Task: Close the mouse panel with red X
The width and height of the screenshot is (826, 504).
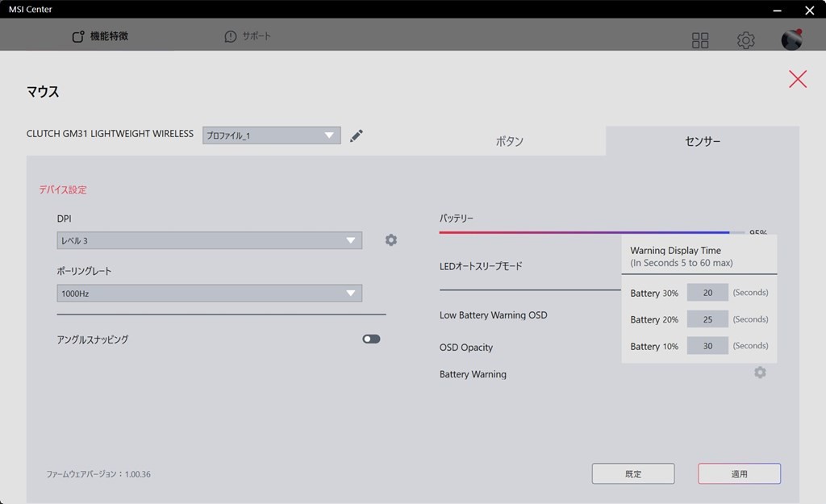Action: coord(798,78)
